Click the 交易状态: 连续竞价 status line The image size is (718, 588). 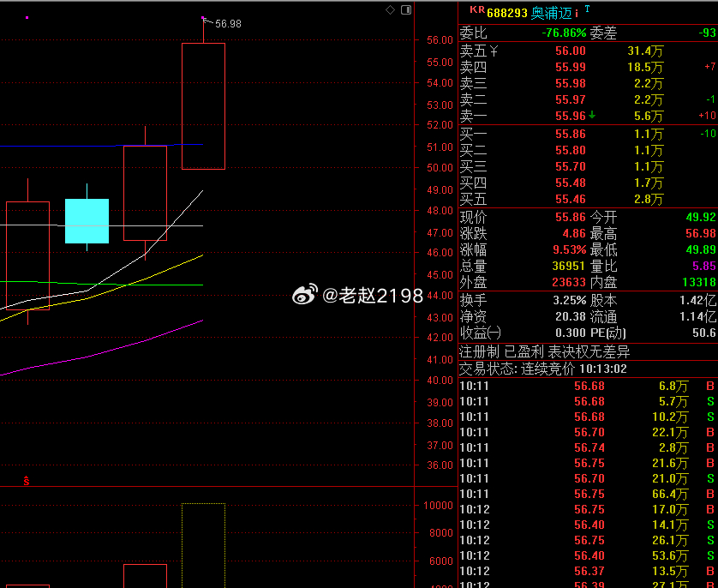(x=543, y=369)
